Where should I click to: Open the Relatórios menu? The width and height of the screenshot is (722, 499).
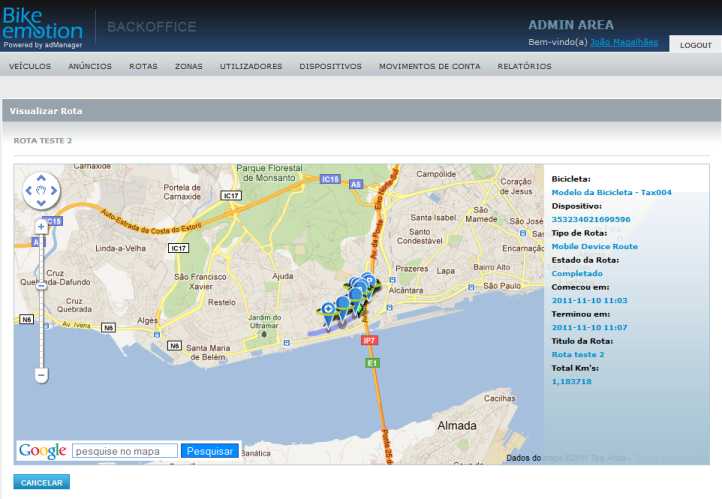click(524, 66)
